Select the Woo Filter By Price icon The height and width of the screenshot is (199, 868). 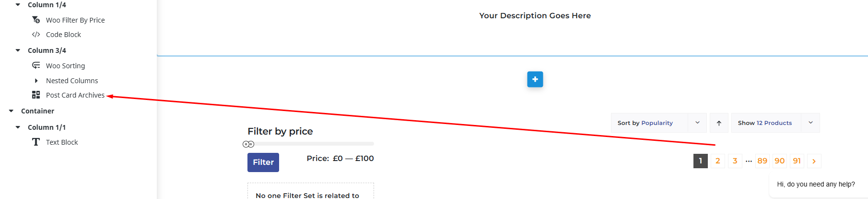[x=36, y=20]
